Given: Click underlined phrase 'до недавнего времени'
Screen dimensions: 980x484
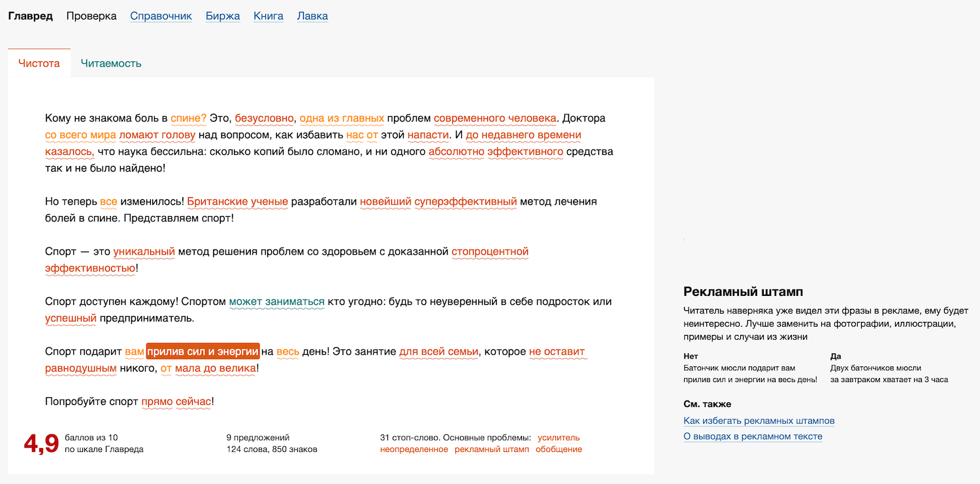Looking at the screenshot, I should coord(523,135).
